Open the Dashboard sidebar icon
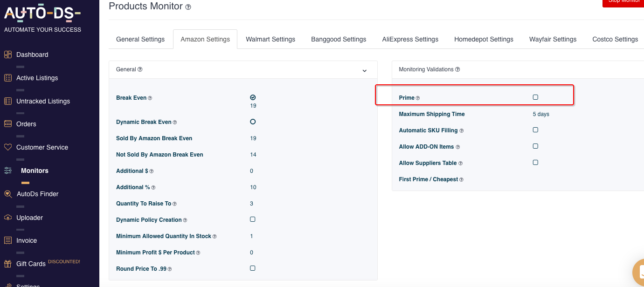This screenshot has width=644, height=287. 8,55
